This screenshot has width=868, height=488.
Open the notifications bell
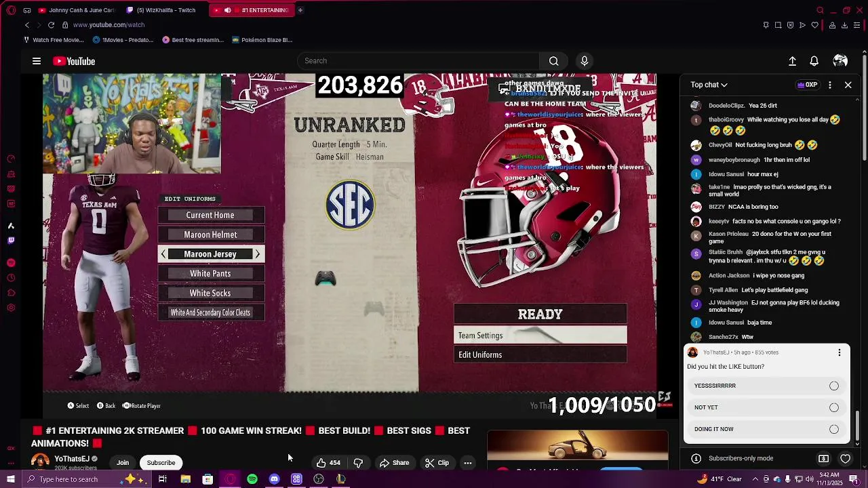[814, 61]
